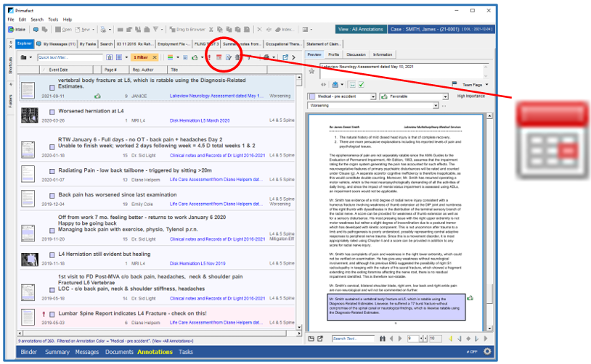The height and width of the screenshot is (364, 591).
Task: Open the Lakeview Neurology Assessment link
Action: pos(216,96)
